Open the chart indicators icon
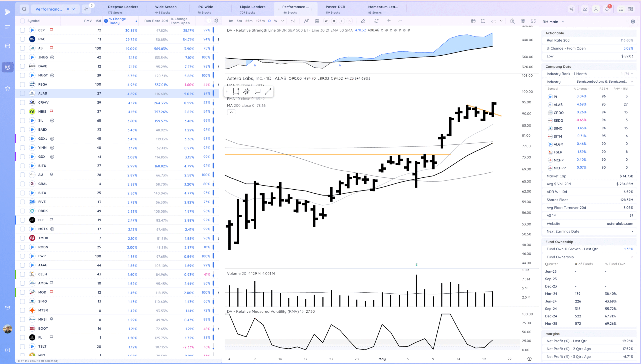641x364 pixels. (306, 21)
